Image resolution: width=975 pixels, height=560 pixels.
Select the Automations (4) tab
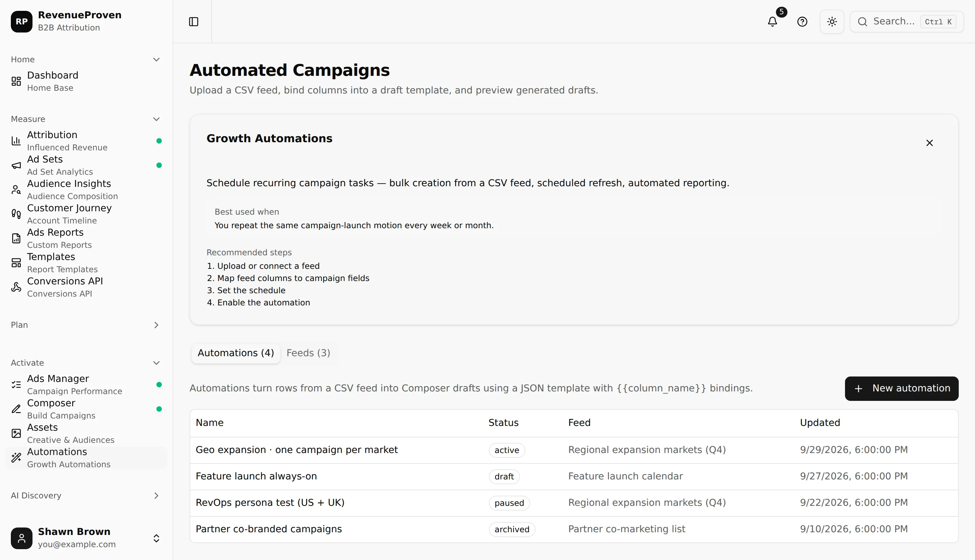coord(236,353)
